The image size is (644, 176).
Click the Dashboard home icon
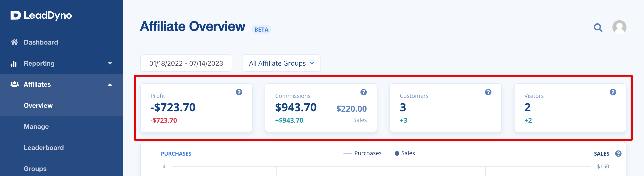coord(14,42)
